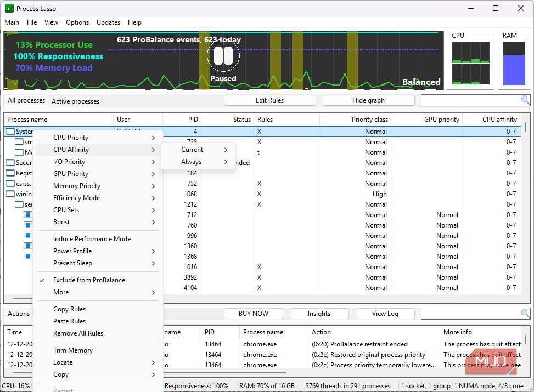Click the process search magnifier icon
534x392 pixels.
(x=525, y=100)
